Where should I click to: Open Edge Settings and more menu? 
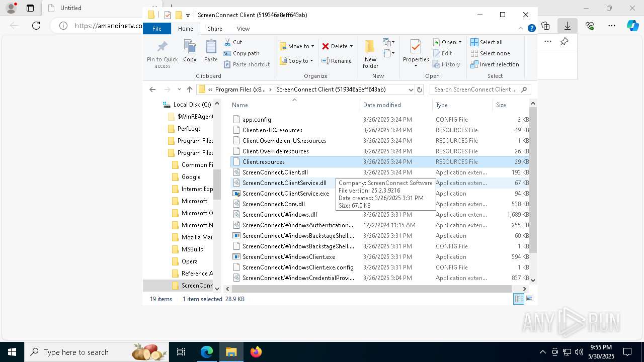tap(612, 25)
